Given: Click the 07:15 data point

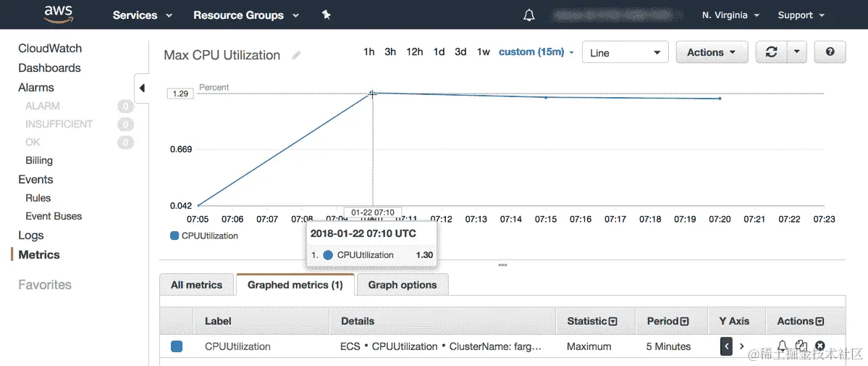Looking at the screenshot, I should pos(546,98).
